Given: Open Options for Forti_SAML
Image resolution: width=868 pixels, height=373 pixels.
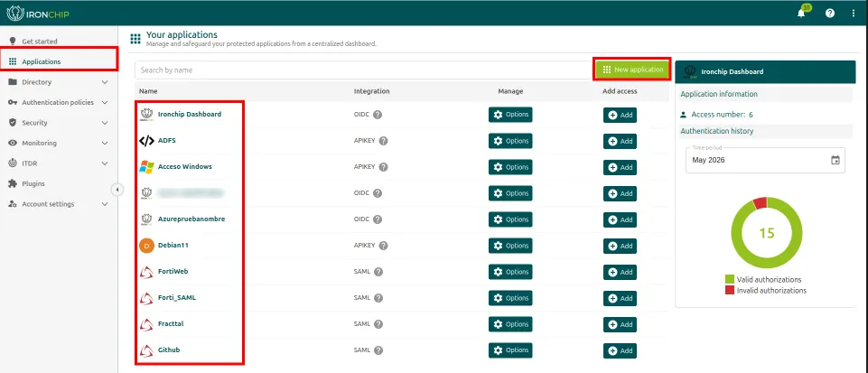Looking at the screenshot, I should (x=510, y=298).
